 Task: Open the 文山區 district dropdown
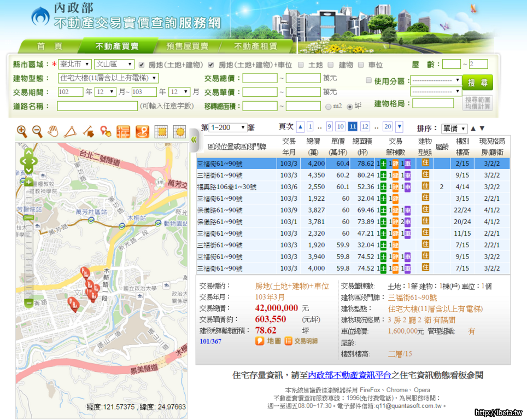pyautogui.click(x=114, y=64)
